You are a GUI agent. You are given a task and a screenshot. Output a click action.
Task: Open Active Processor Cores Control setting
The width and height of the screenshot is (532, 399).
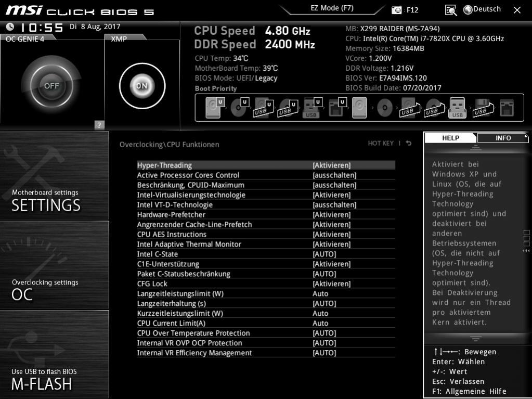[266, 175]
